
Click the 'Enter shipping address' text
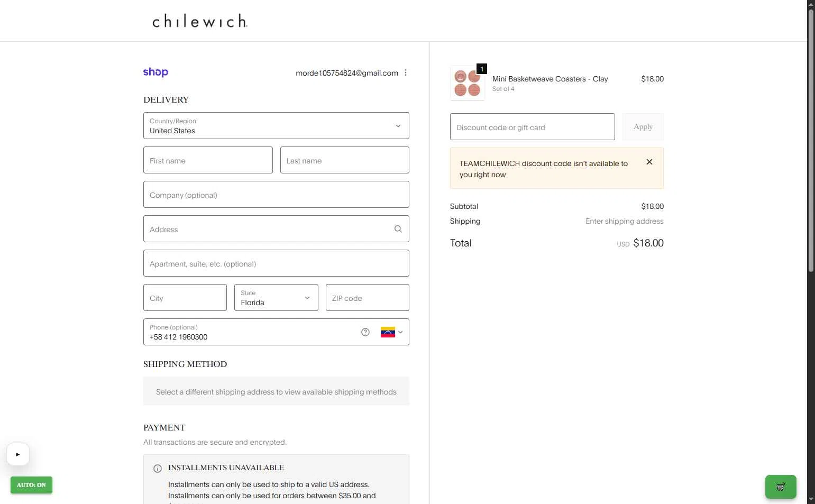click(x=625, y=221)
